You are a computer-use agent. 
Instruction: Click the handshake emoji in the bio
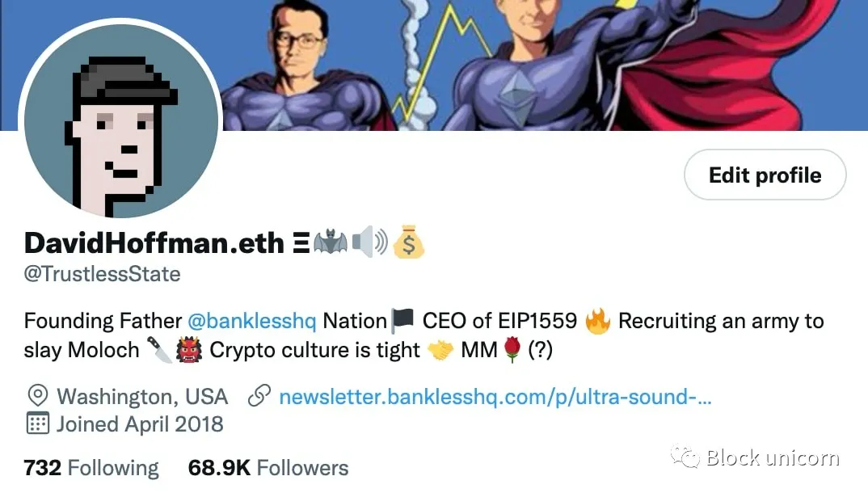[440, 350]
